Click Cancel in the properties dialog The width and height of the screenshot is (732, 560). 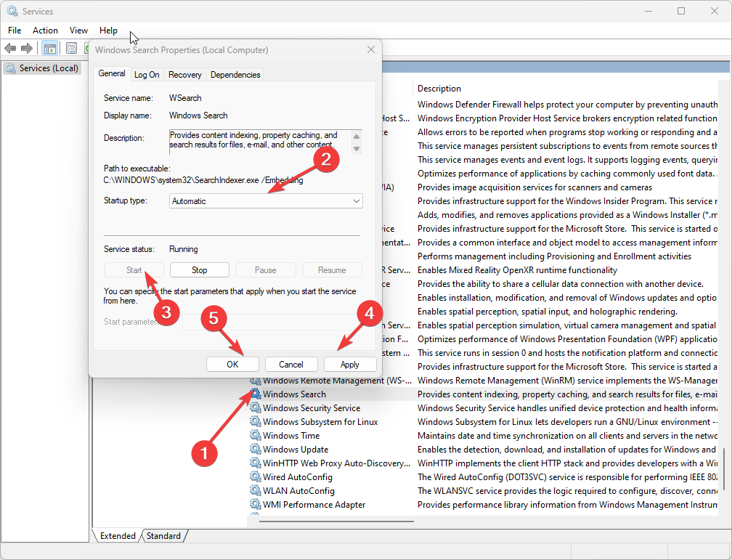click(x=291, y=365)
